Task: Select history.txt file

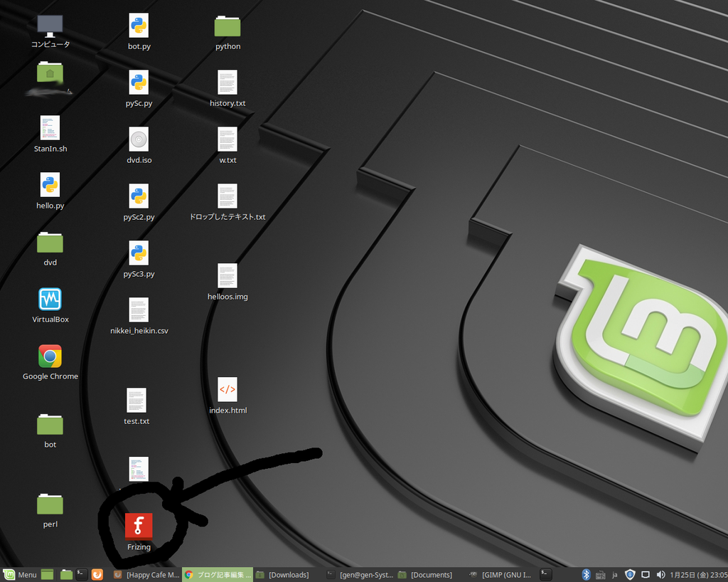Action: click(227, 83)
